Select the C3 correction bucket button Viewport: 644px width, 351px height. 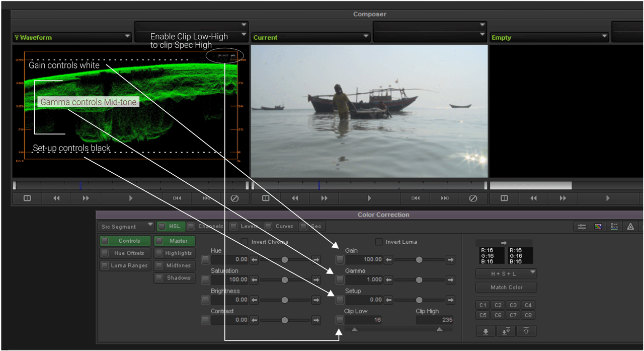tap(513, 305)
